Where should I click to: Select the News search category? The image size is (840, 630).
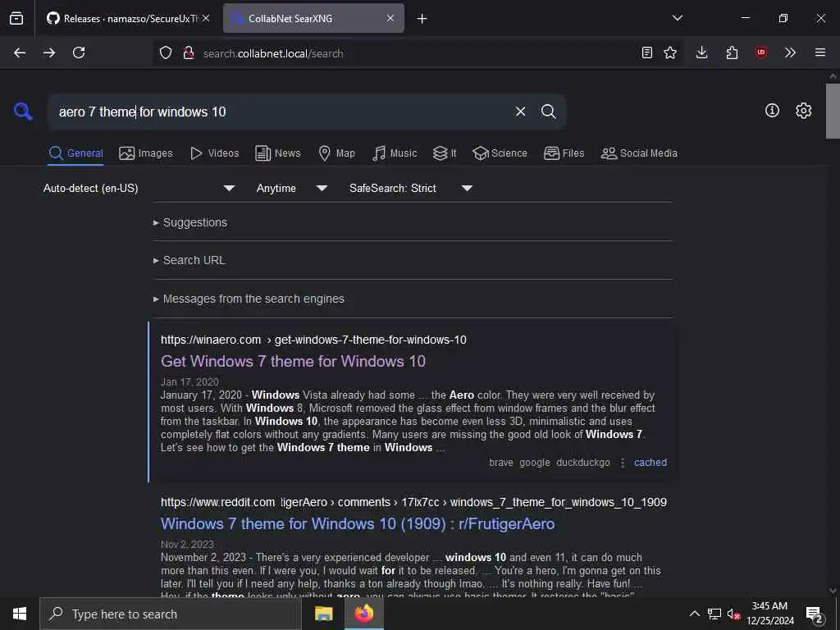(277, 153)
